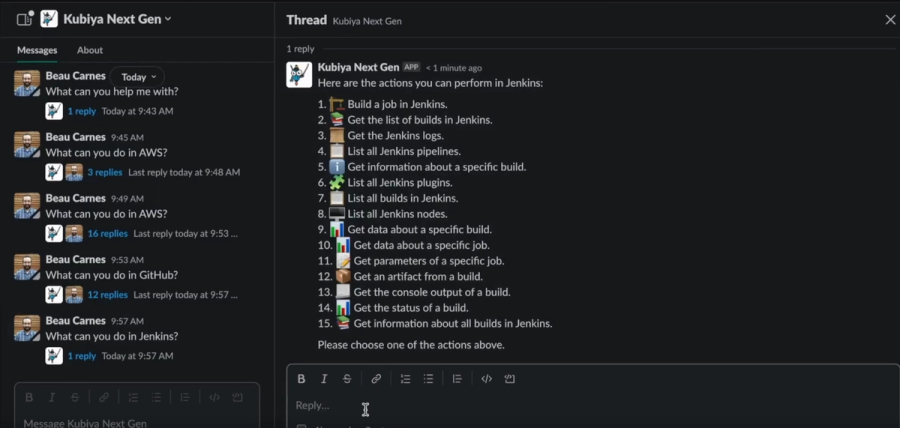Insert link in main message composer toolbar
900x428 pixels.
104,397
